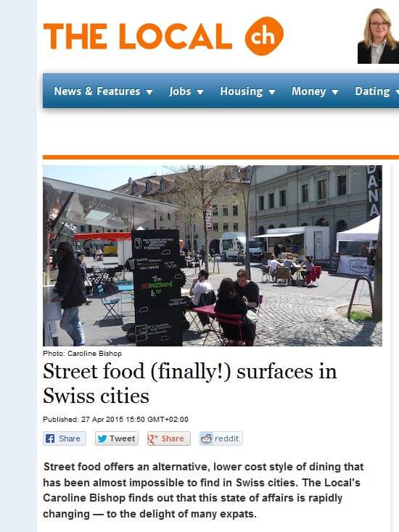The width and height of the screenshot is (399, 532).
Task: Expand the Housing dropdown arrow
Action: tap(271, 91)
